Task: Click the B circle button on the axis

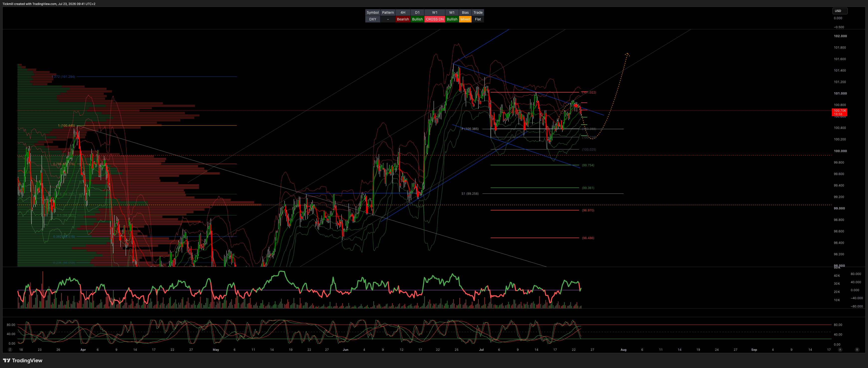Action: coord(857,350)
